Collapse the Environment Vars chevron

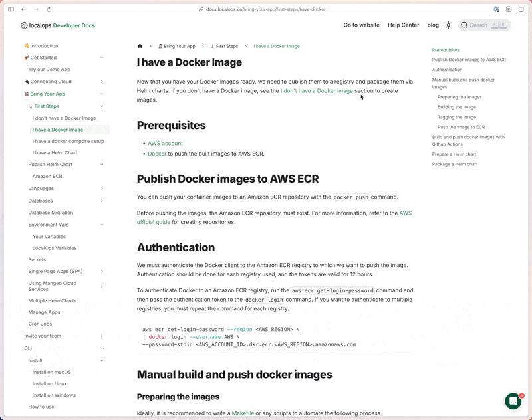click(x=102, y=225)
